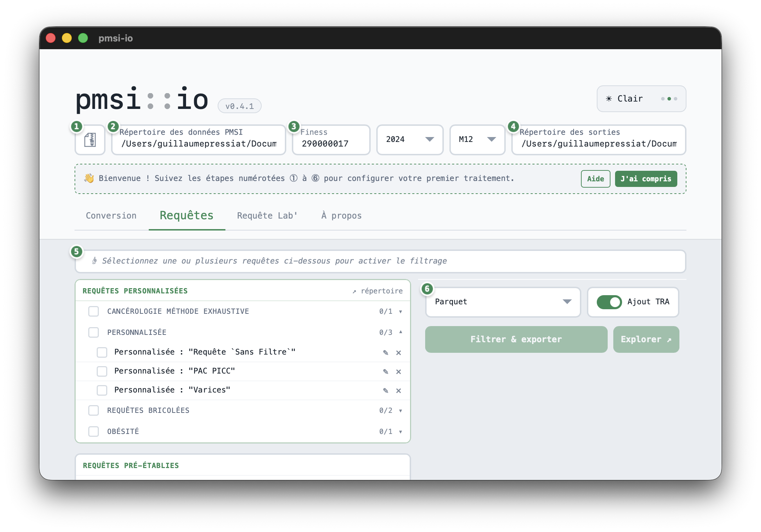Switch to the Conversion tab

111,216
